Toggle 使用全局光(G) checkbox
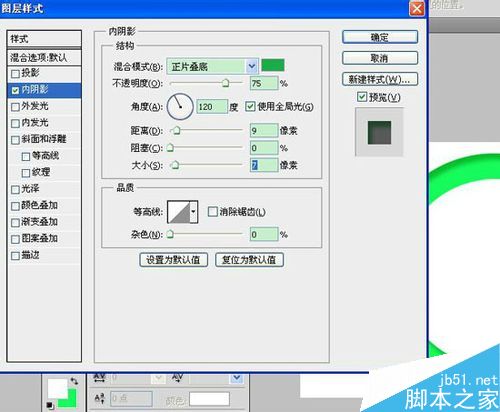The width and height of the screenshot is (500, 412). click(x=250, y=107)
